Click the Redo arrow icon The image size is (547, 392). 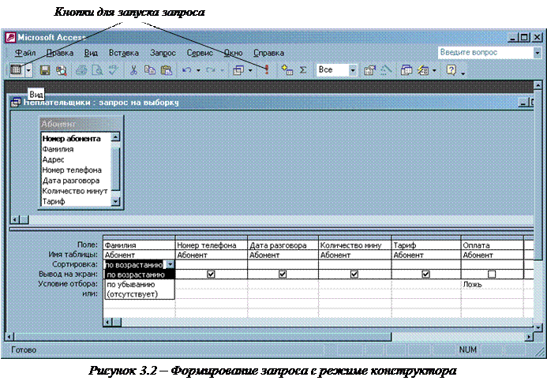(211, 70)
